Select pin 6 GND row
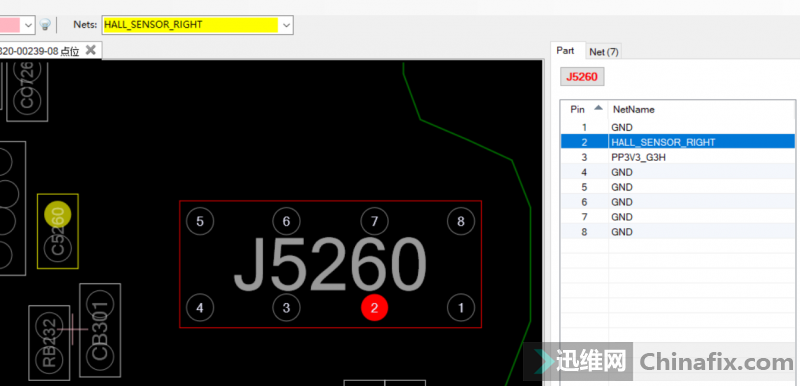This screenshot has width=800, height=386. click(678, 202)
